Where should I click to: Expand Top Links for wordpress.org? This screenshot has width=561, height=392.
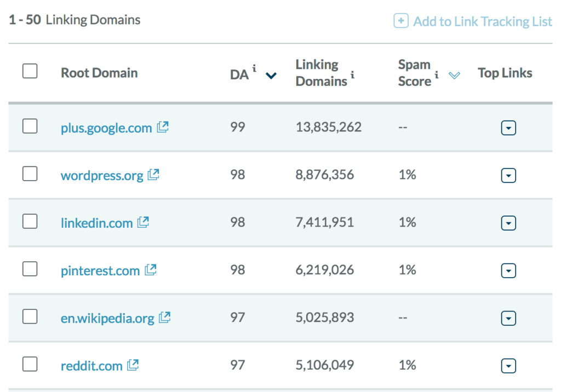(x=508, y=176)
